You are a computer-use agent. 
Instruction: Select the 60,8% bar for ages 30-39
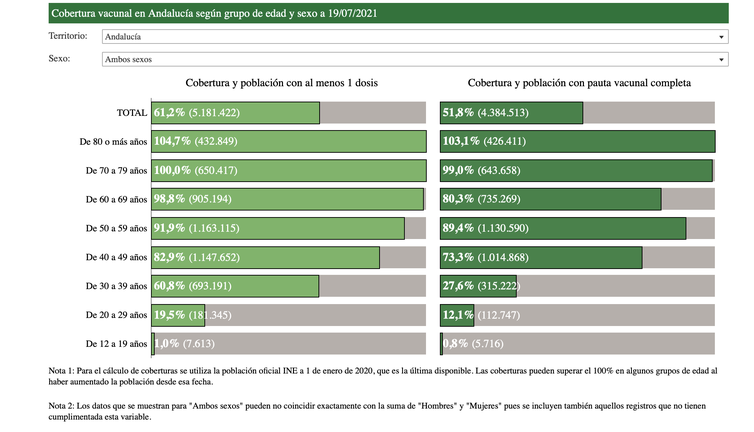(x=235, y=287)
